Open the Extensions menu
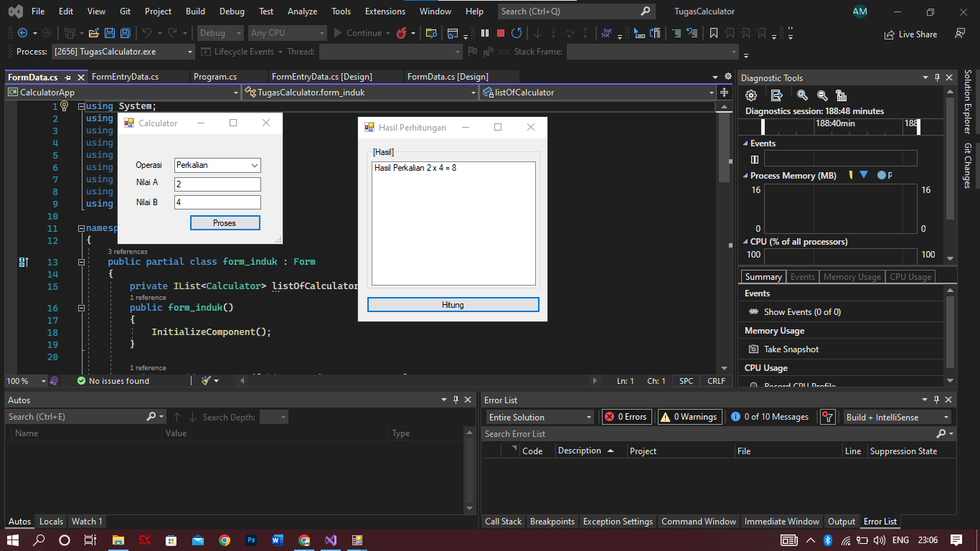Viewport: 980px width, 551px height. 385,11
